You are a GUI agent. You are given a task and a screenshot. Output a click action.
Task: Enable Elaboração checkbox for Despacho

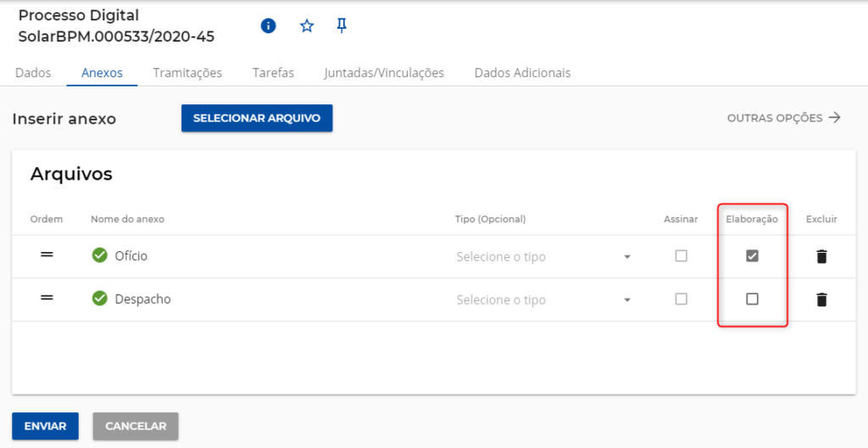(752, 300)
